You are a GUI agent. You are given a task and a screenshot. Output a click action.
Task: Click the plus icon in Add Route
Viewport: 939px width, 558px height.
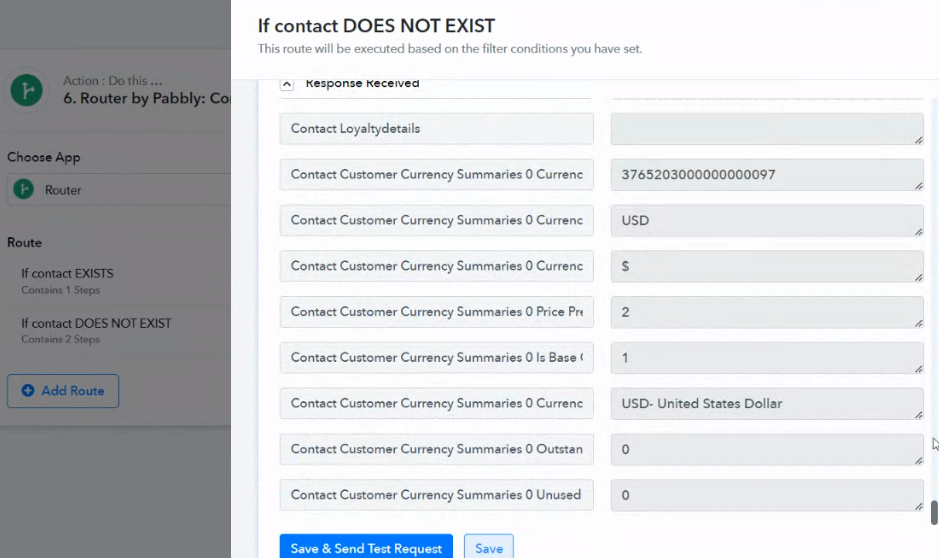[x=28, y=391]
